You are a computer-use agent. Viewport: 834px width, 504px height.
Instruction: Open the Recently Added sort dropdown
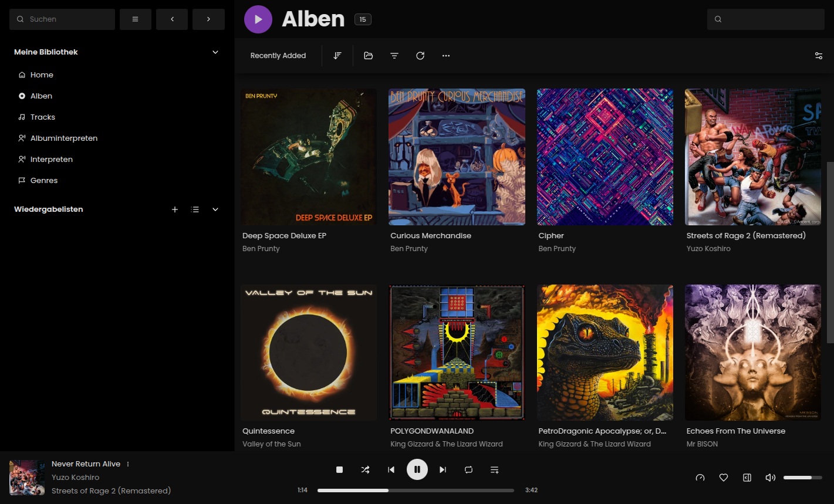coord(278,56)
